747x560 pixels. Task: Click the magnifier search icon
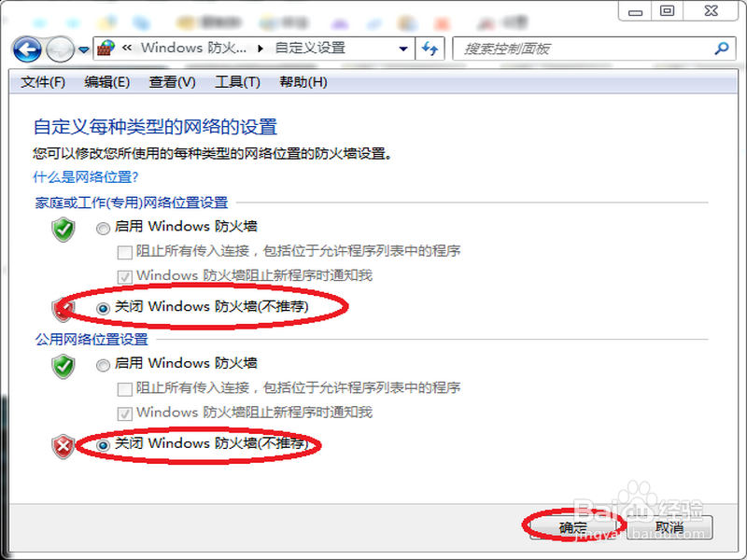[x=722, y=49]
